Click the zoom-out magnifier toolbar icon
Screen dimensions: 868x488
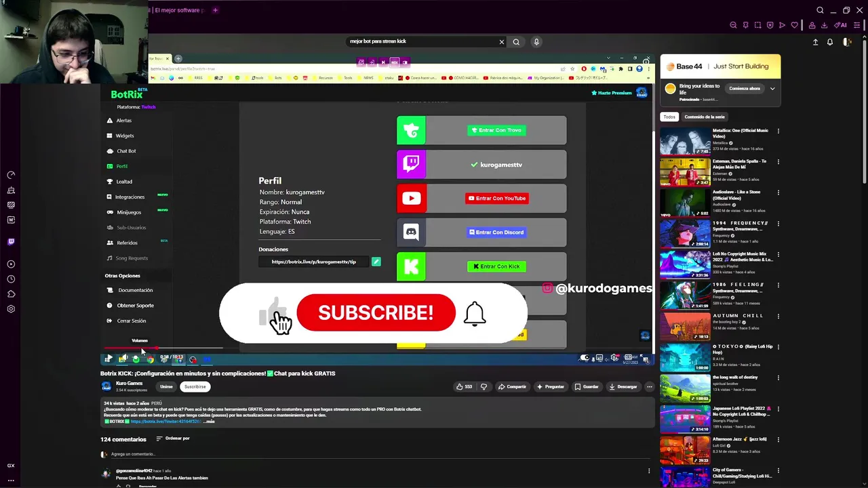(x=733, y=25)
